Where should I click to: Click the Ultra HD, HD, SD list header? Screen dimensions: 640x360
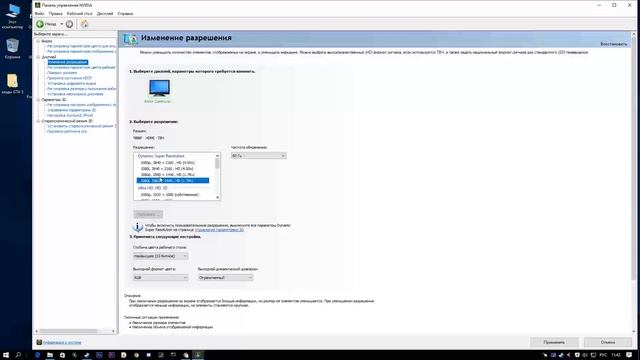[x=152, y=188]
